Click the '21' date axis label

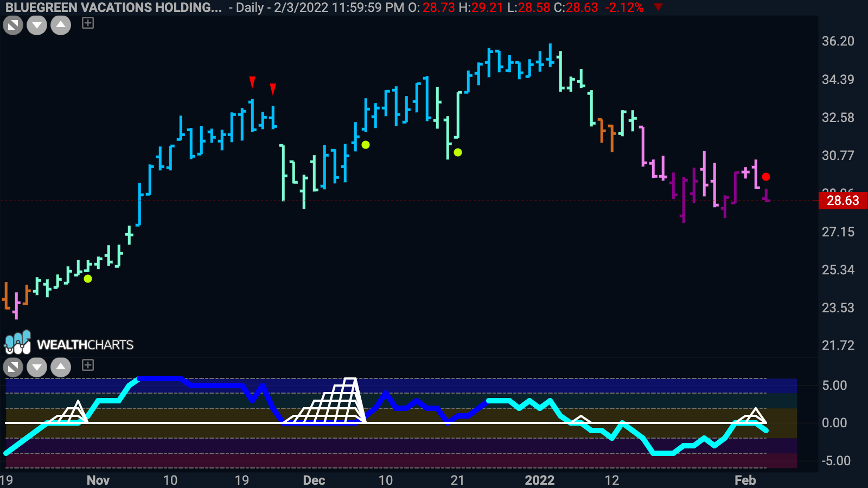pyautogui.click(x=457, y=480)
